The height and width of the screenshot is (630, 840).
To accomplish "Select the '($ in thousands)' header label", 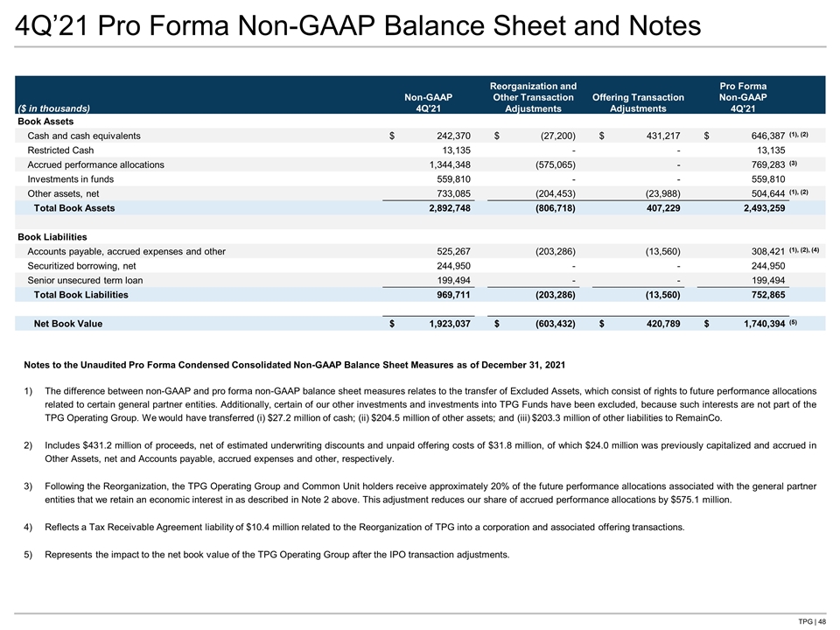I will click(53, 108).
